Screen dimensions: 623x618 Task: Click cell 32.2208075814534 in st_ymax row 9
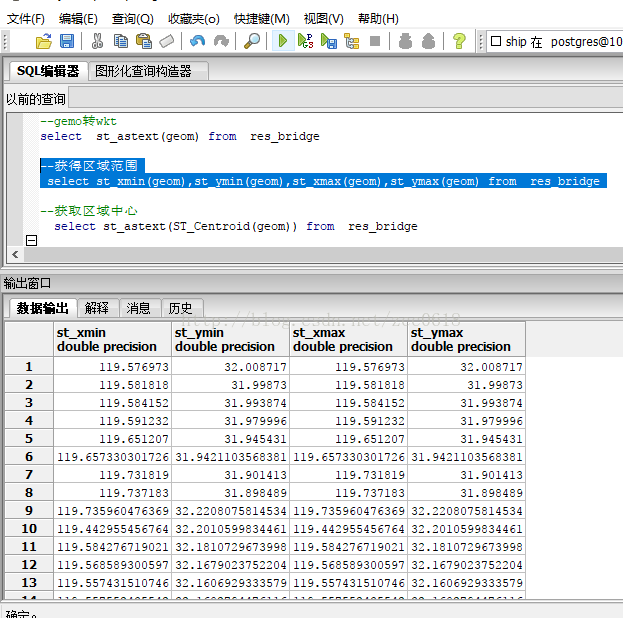[x=466, y=511]
